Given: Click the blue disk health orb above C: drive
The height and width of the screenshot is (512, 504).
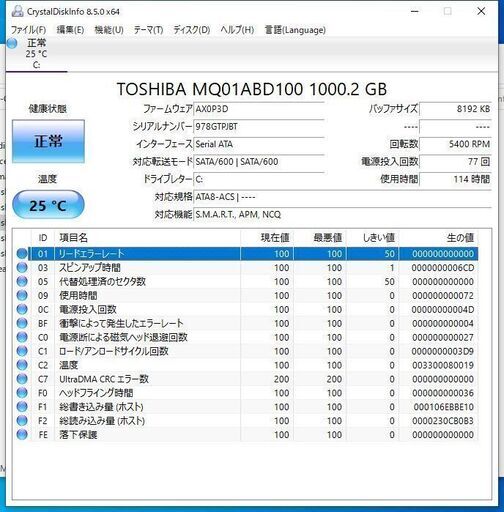Looking at the screenshot, I should pos(12,43).
